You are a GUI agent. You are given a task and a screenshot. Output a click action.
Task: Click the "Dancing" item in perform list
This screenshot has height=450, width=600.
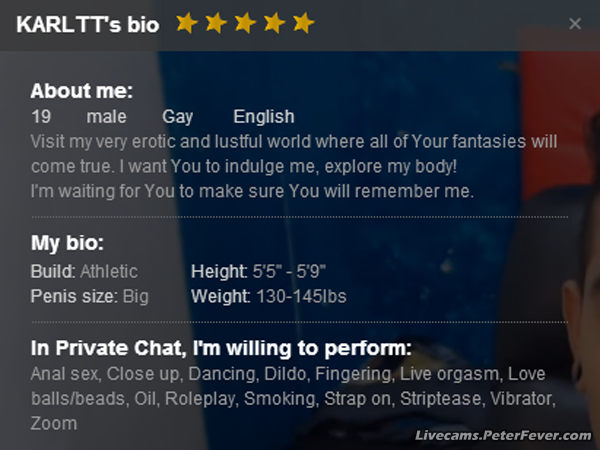pyautogui.click(x=220, y=375)
